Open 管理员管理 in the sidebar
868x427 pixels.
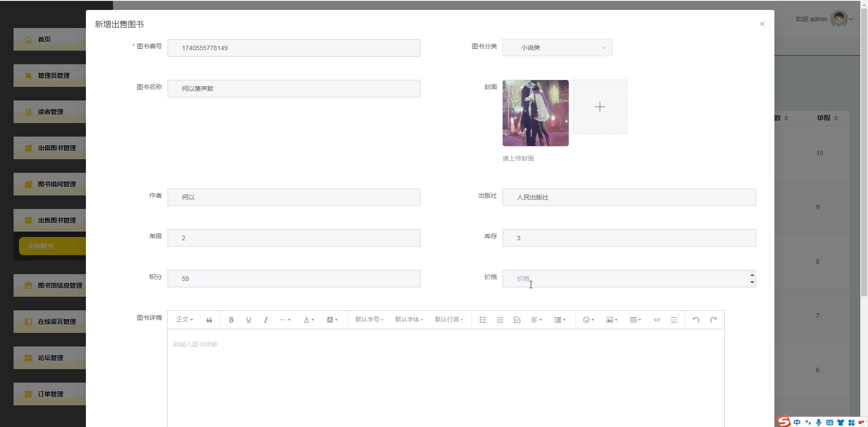[x=50, y=76]
